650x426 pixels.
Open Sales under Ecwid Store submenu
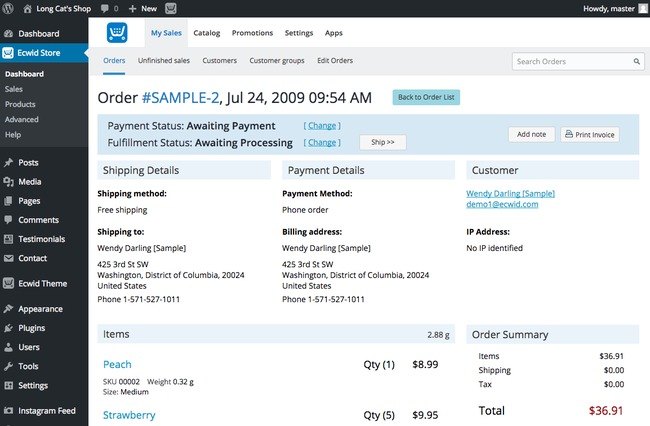pyautogui.click(x=14, y=89)
